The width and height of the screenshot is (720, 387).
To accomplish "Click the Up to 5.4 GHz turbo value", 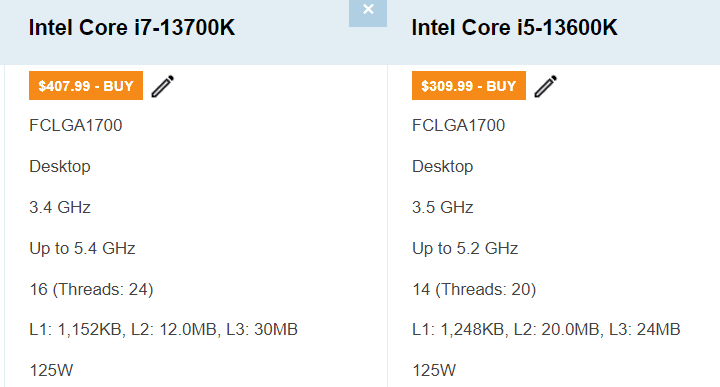I will [x=82, y=248].
